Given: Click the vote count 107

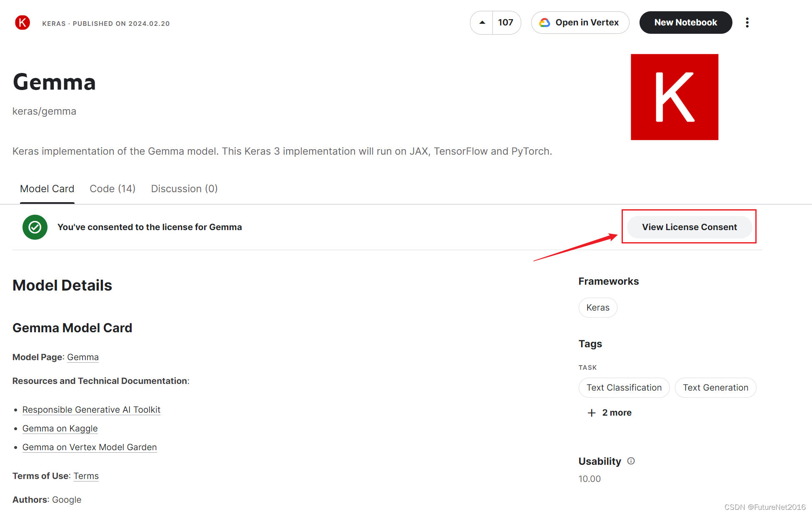Looking at the screenshot, I should [x=505, y=23].
